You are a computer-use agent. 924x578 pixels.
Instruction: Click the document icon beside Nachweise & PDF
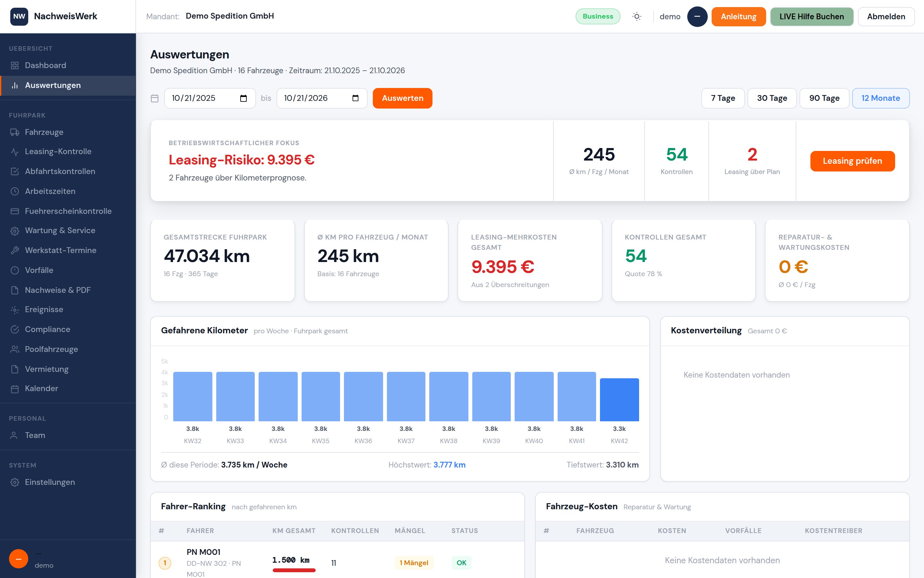[15, 290]
